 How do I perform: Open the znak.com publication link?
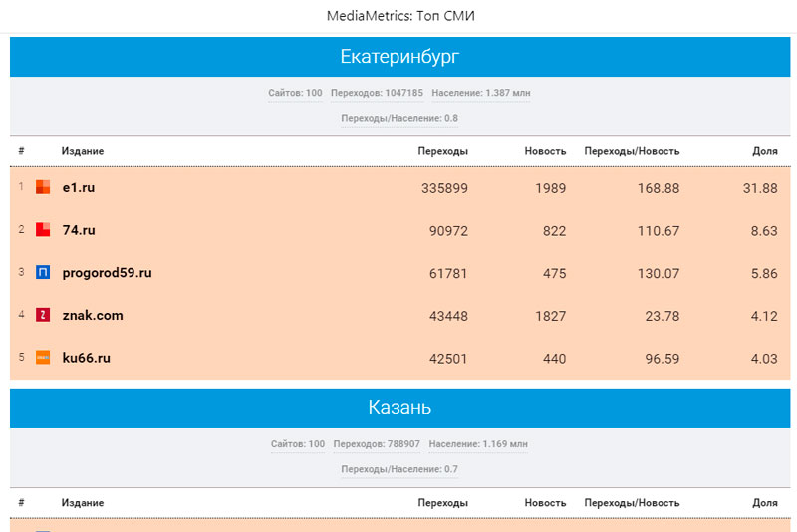pyautogui.click(x=93, y=315)
